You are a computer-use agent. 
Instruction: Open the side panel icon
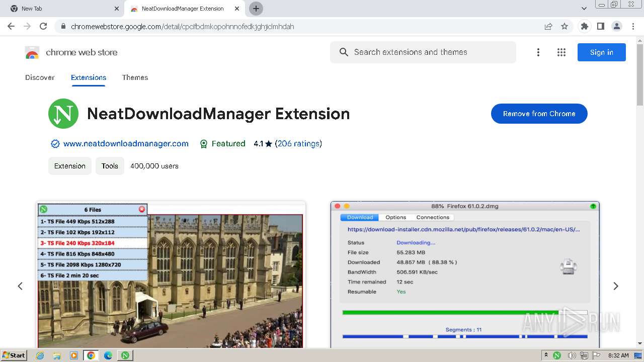tap(600, 26)
